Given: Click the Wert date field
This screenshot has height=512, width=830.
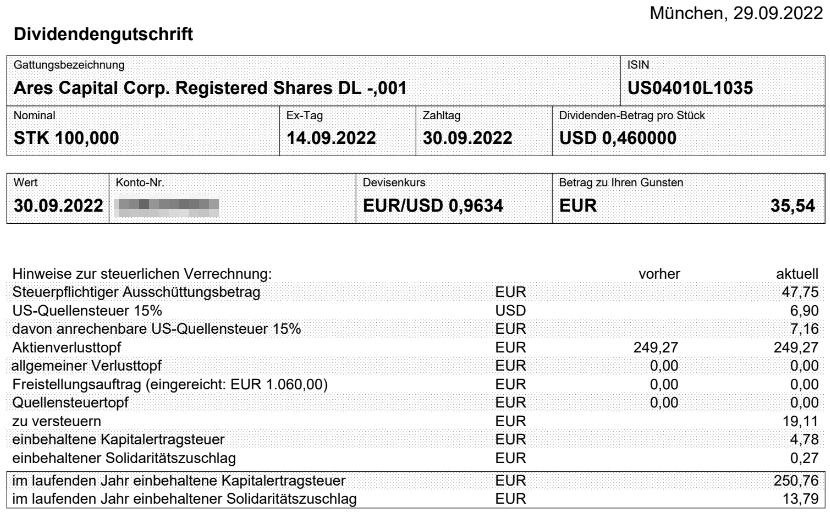Looking at the screenshot, I should pyautogui.click(x=58, y=206).
